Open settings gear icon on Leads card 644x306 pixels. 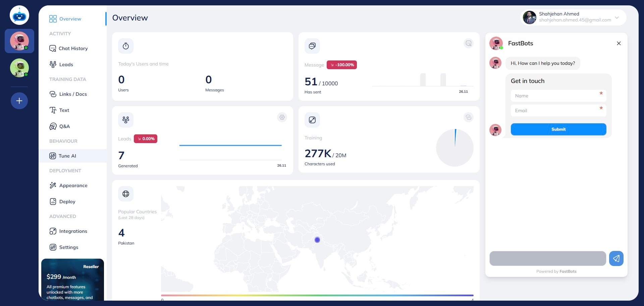pyautogui.click(x=282, y=117)
